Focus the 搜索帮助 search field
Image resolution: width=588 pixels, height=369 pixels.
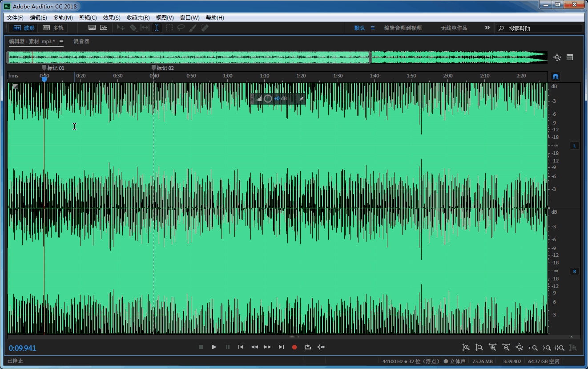(x=539, y=28)
